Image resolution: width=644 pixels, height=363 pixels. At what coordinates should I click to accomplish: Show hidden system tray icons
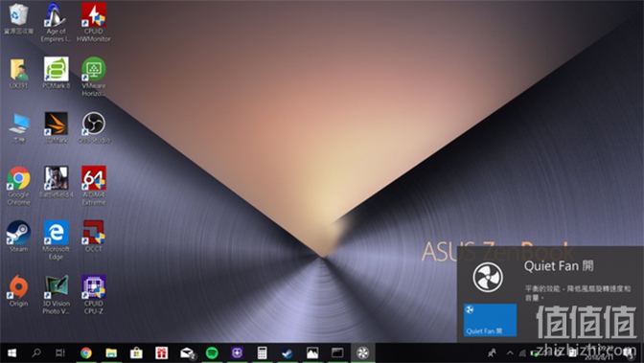click(510, 352)
